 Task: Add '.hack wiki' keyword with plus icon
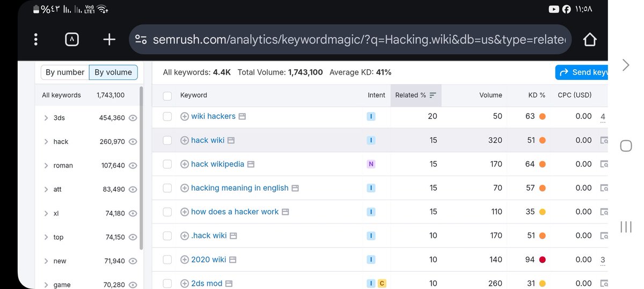click(x=185, y=235)
